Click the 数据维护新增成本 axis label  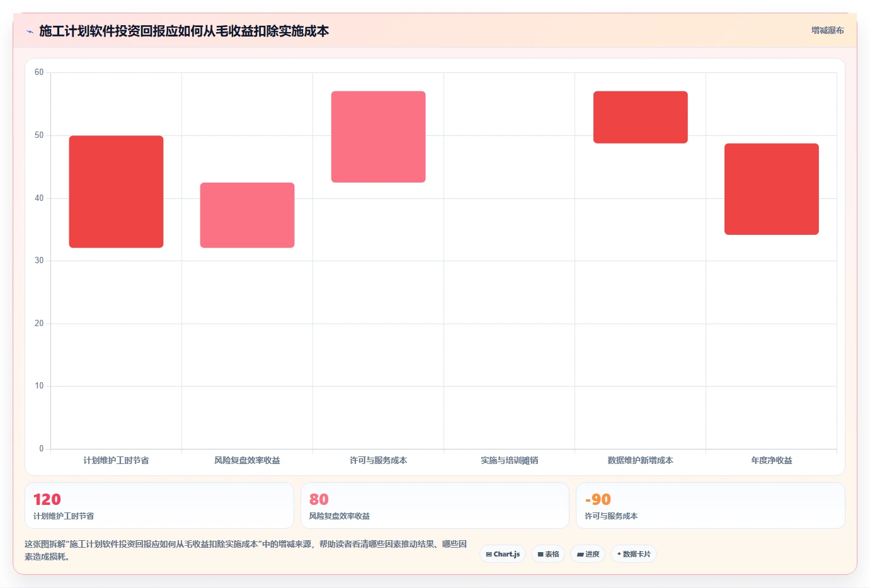tap(640, 460)
